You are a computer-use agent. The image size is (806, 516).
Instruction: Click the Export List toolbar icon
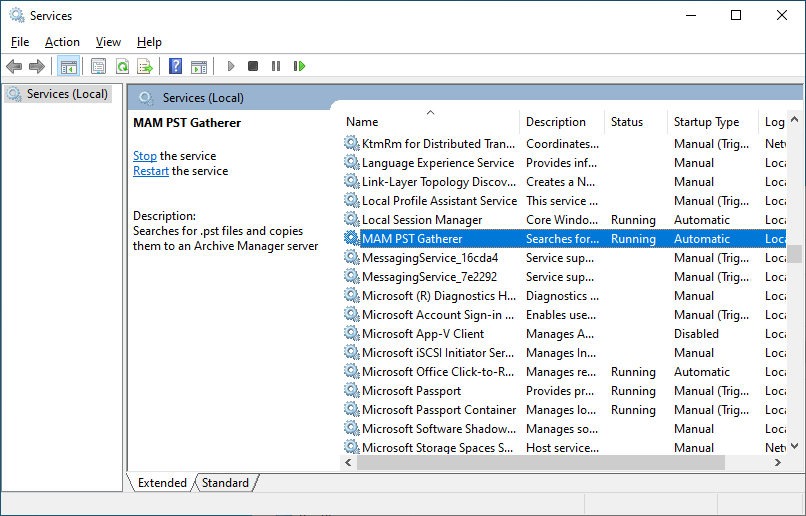coord(145,67)
